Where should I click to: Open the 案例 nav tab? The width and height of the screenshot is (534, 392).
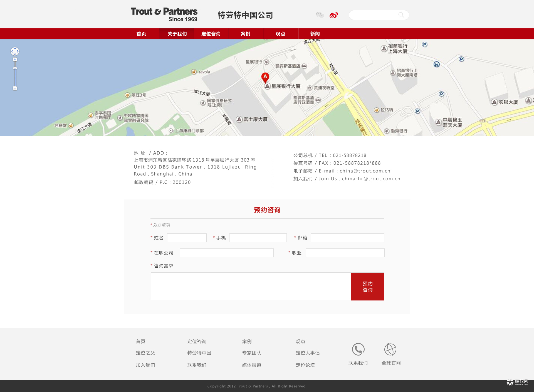point(246,34)
